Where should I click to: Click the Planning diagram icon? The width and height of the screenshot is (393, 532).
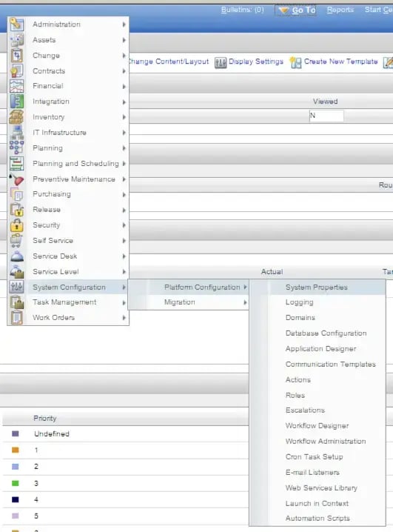pyautogui.click(x=16, y=148)
